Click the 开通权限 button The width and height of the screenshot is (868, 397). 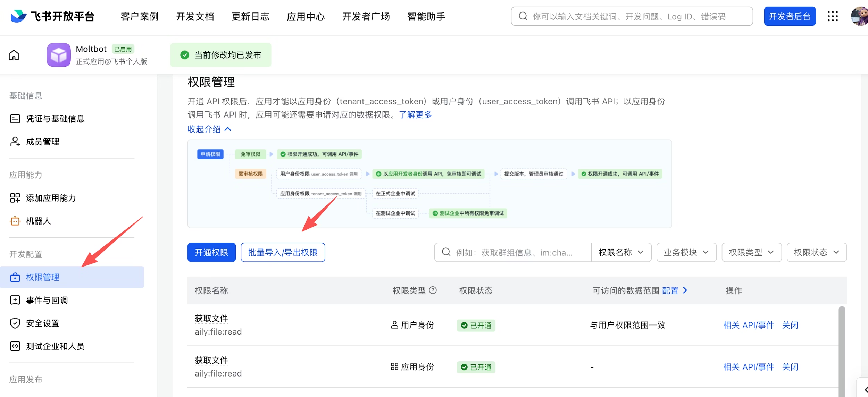click(x=211, y=252)
